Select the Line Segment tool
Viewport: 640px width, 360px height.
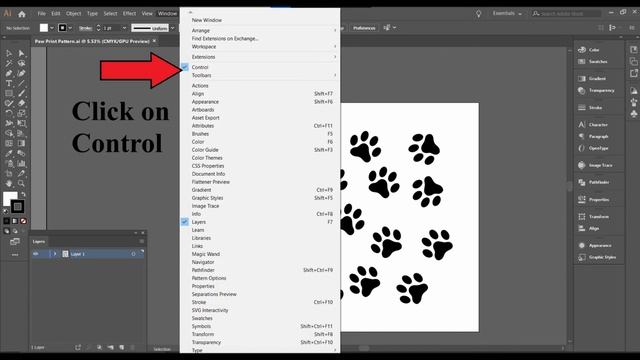(x=21, y=83)
